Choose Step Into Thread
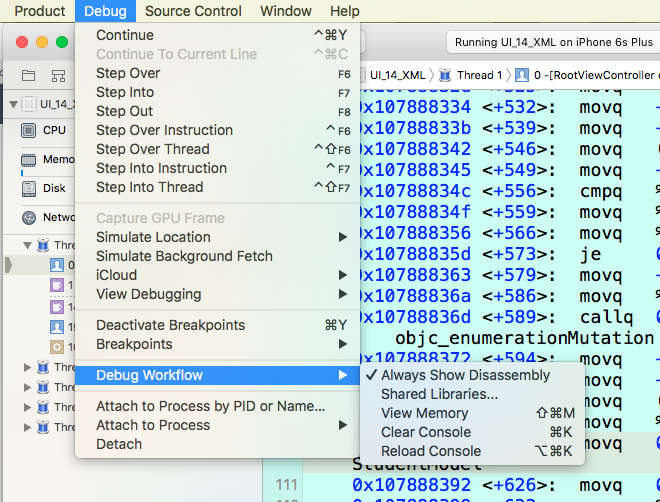Viewport: 660px width, 502px height. (x=217, y=187)
